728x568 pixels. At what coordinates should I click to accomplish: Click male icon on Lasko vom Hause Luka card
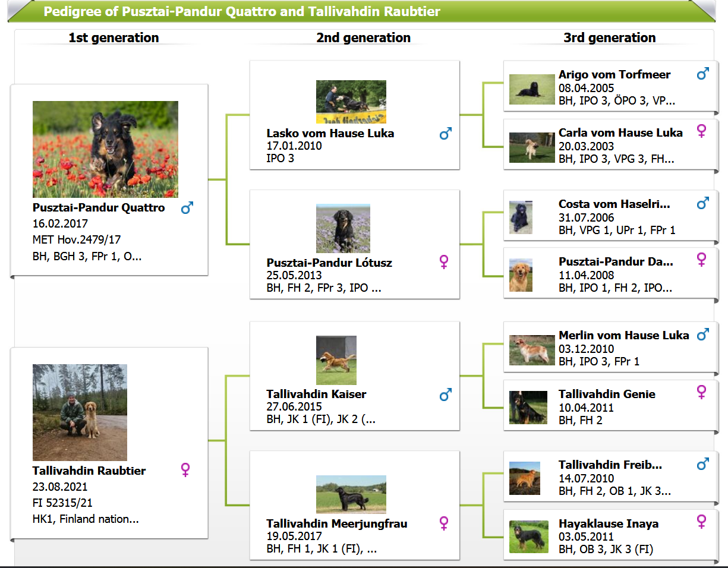pos(445,134)
